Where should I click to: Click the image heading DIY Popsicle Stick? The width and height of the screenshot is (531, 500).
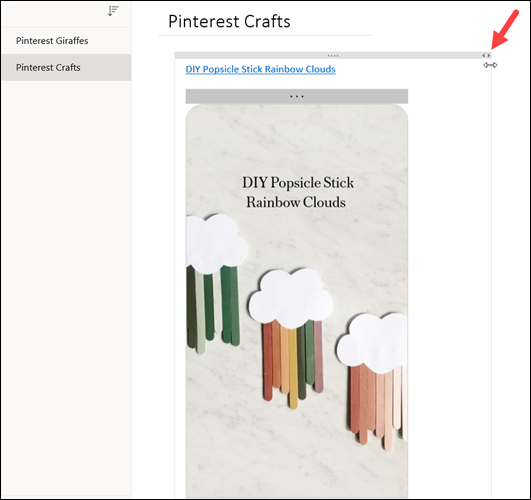pos(298,183)
